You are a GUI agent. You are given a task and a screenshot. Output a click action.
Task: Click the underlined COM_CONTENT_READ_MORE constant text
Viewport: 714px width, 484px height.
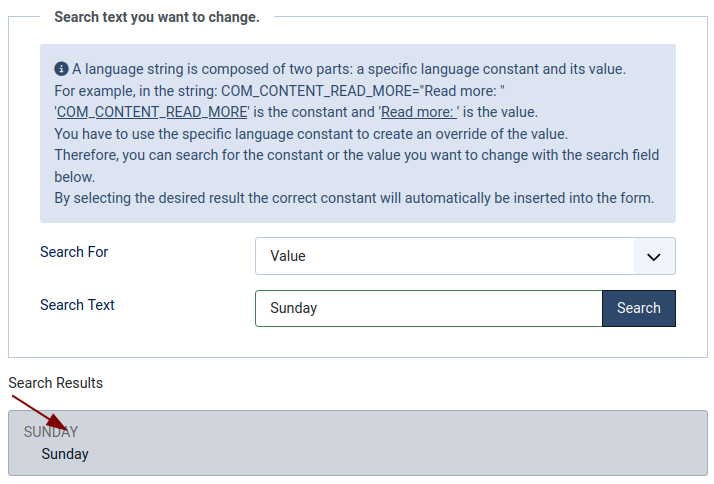[x=152, y=112]
